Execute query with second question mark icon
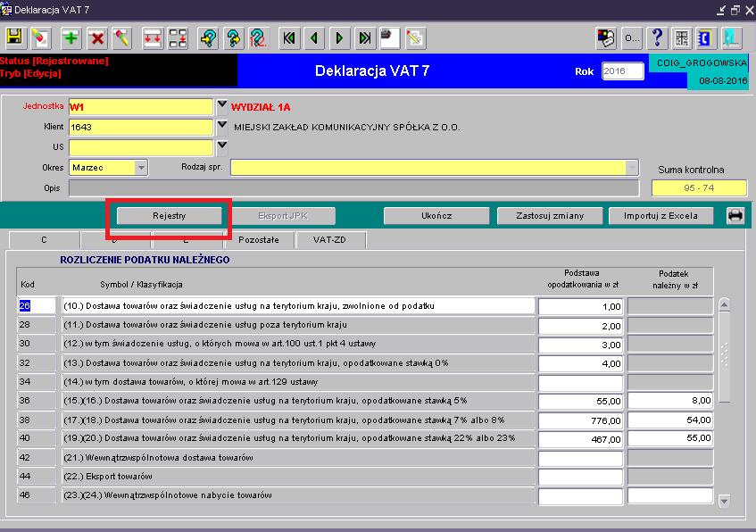The image size is (756, 532). (x=234, y=37)
